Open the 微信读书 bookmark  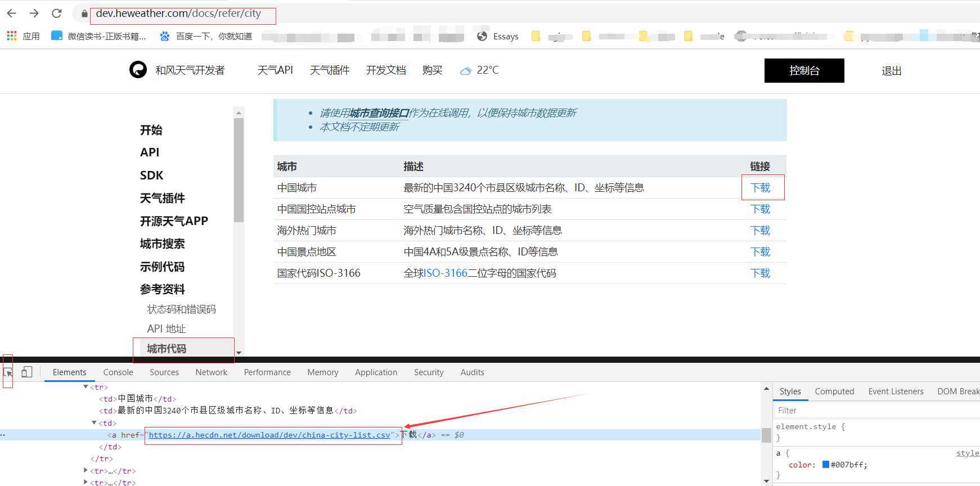(98, 36)
